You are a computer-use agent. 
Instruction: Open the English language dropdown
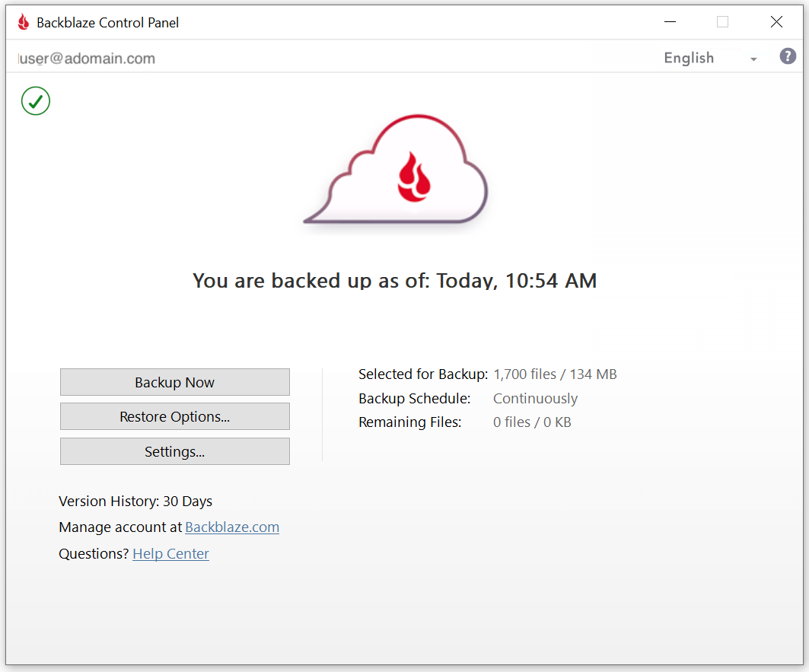710,58
